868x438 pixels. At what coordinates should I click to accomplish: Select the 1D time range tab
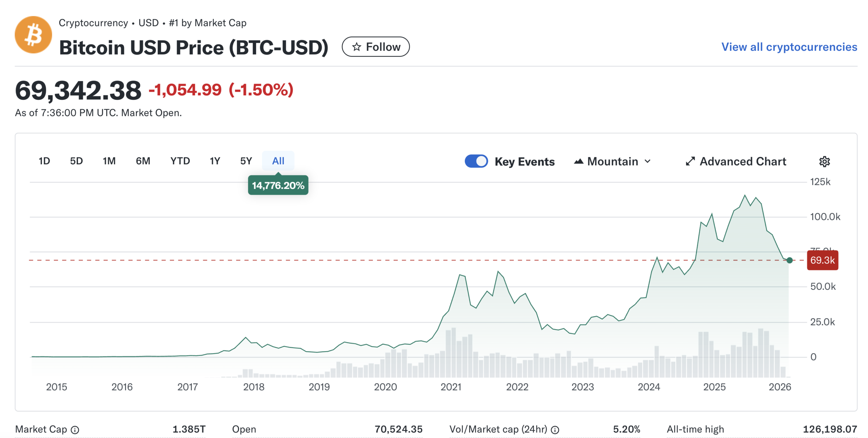point(44,161)
